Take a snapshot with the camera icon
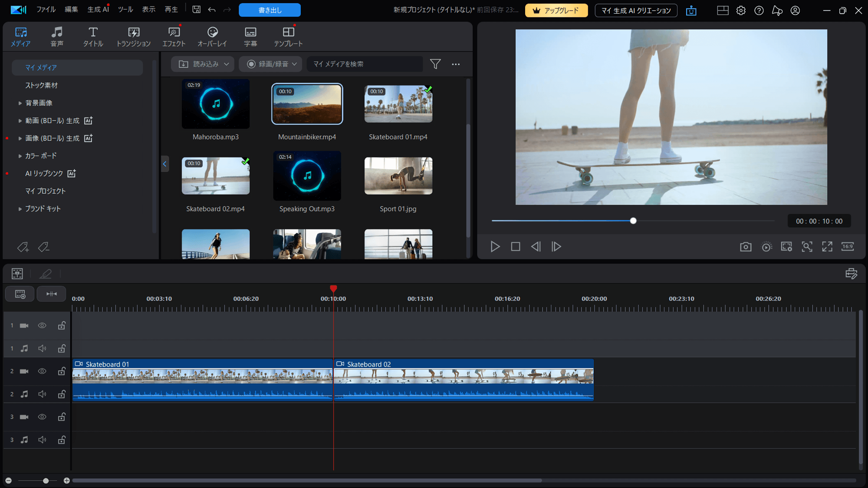Viewport: 868px width, 488px height. tap(746, 247)
